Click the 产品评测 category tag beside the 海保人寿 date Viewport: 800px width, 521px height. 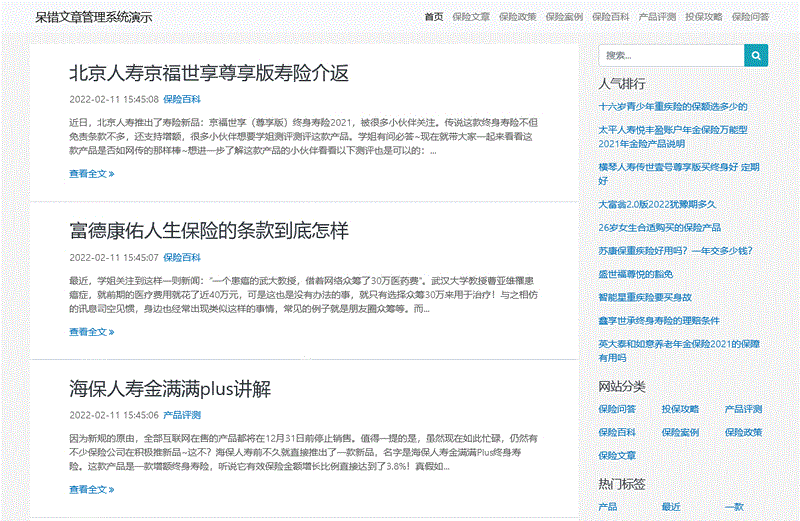click(x=181, y=414)
